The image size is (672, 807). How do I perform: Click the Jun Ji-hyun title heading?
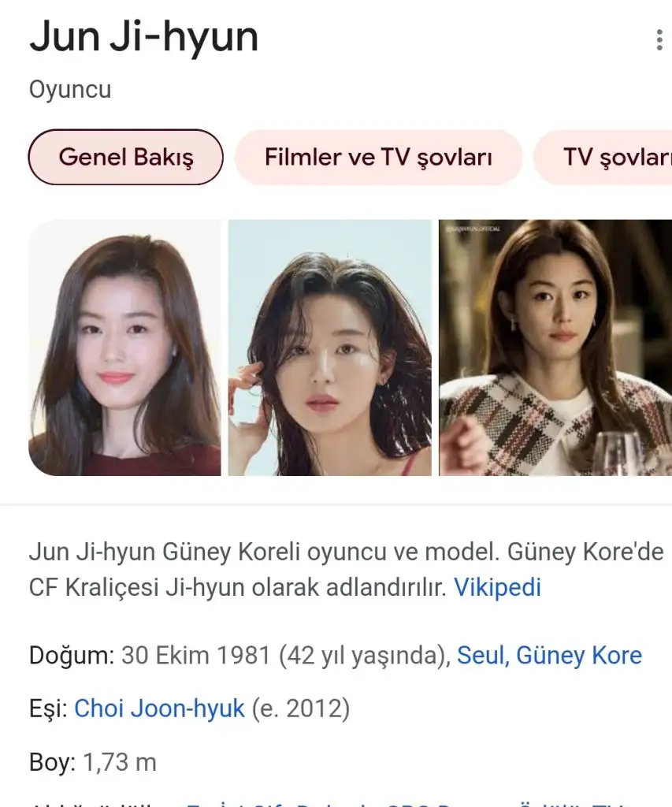143,37
